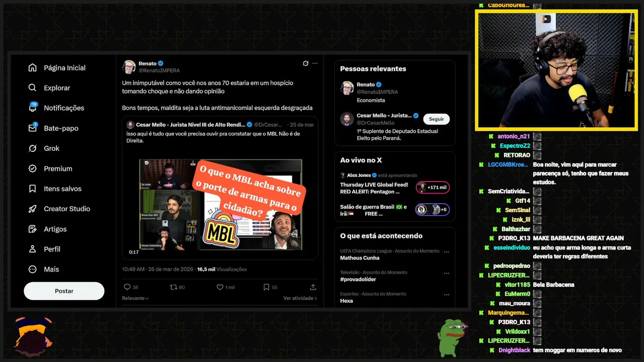The width and height of the screenshot is (644, 362).
Task: Open options for Hexa trend
Action: point(446,295)
